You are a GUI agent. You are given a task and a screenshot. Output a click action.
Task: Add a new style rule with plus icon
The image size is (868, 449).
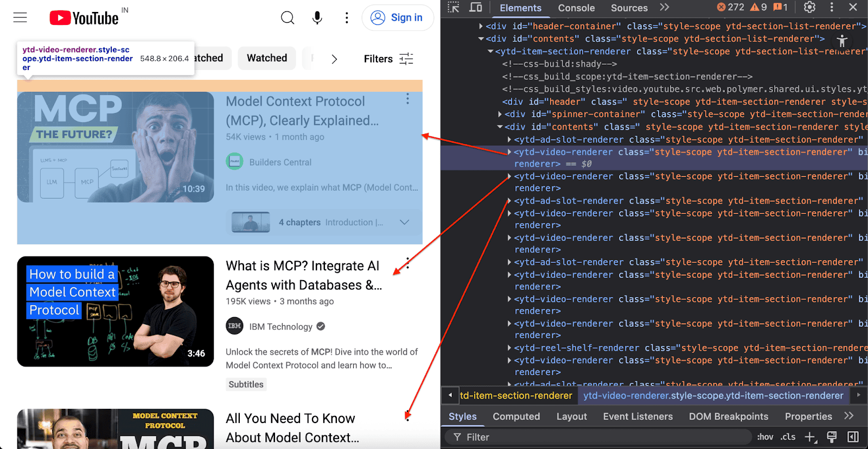810,437
